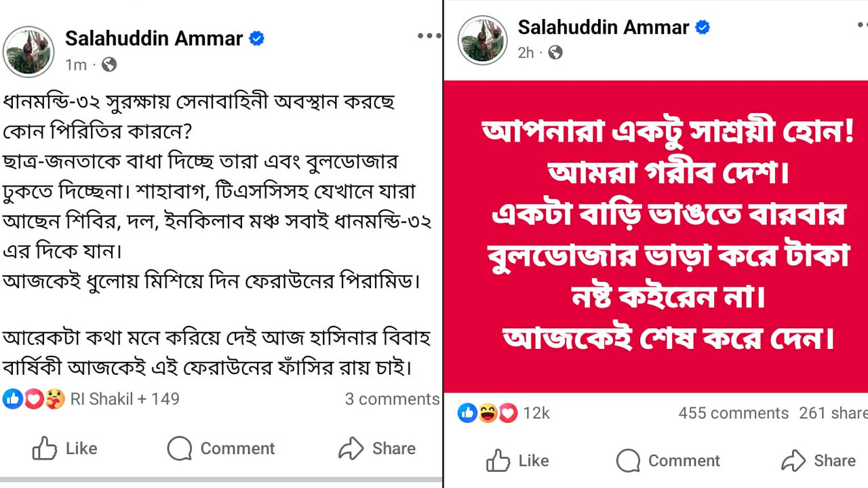Open the 3 comments link

coord(392,399)
